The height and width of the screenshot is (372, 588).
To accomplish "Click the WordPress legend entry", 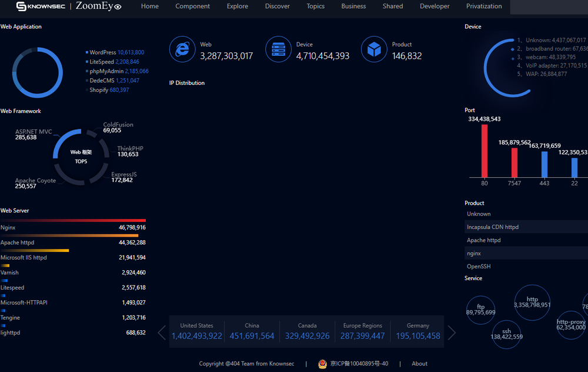I will (115, 52).
